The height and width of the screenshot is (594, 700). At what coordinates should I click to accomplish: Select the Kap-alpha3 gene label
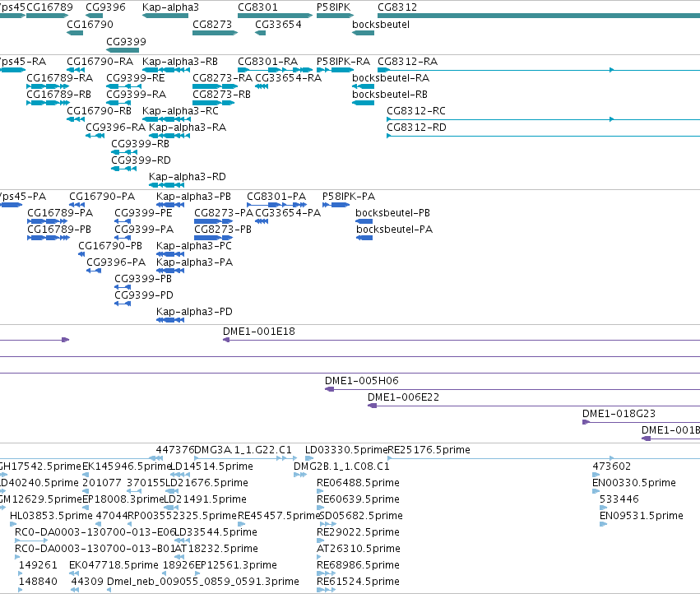click(170, 7)
